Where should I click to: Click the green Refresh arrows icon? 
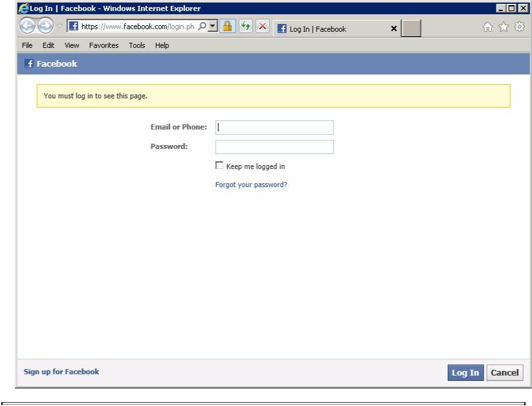[x=246, y=26]
